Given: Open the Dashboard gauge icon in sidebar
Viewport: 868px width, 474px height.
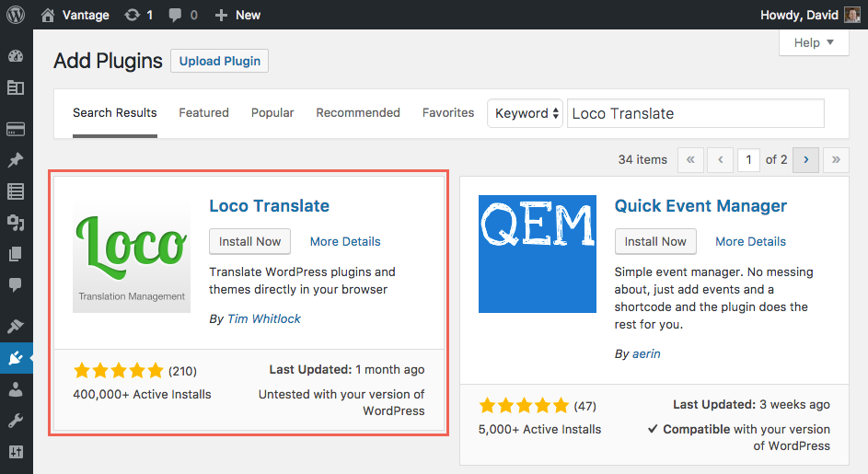Looking at the screenshot, I should (x=16, y=56).
